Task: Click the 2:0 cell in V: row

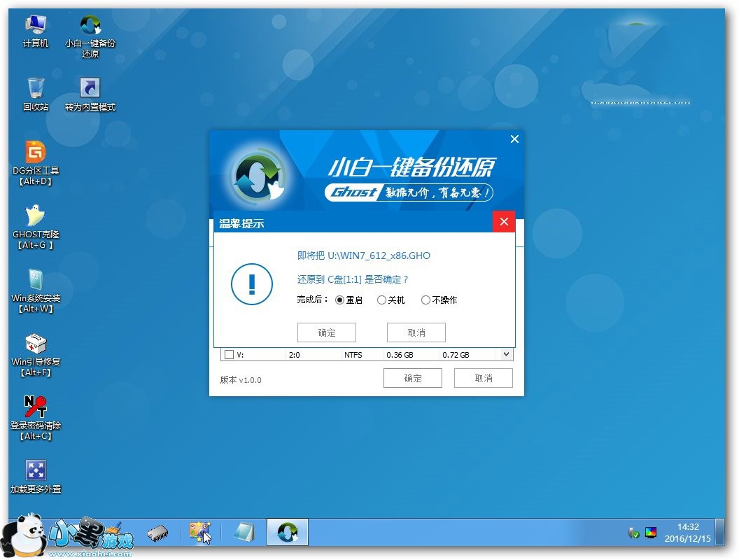Action: (294, 355)
